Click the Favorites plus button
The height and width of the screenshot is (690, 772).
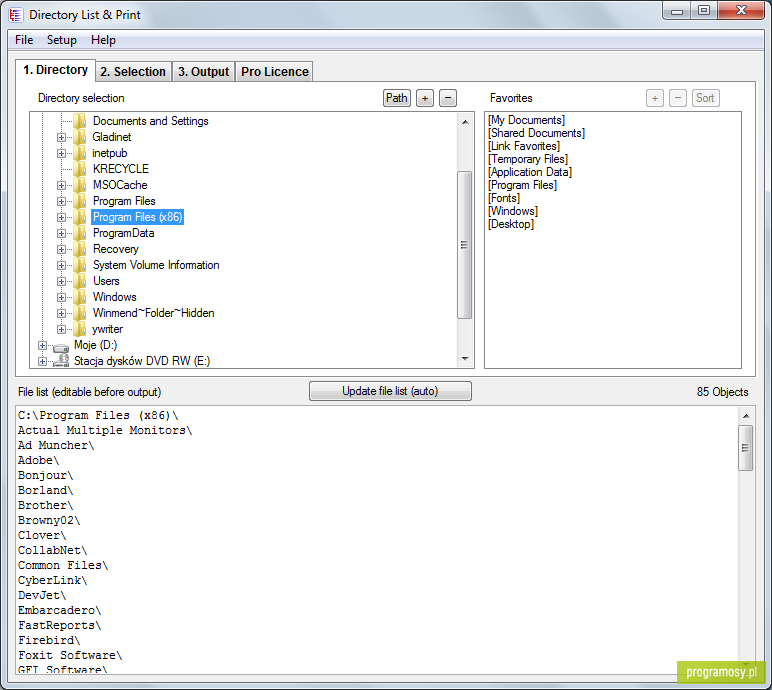[655, 98]
